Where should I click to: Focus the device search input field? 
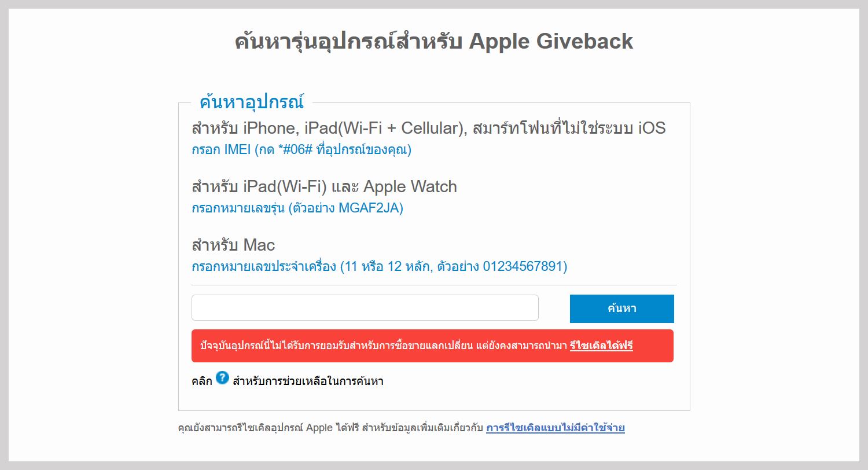[365, 307]
